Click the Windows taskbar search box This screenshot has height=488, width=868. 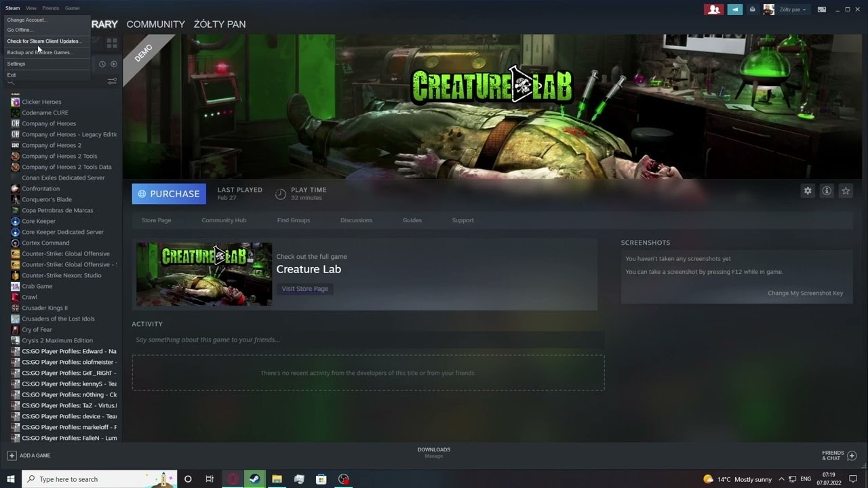(x=100, y=479)
